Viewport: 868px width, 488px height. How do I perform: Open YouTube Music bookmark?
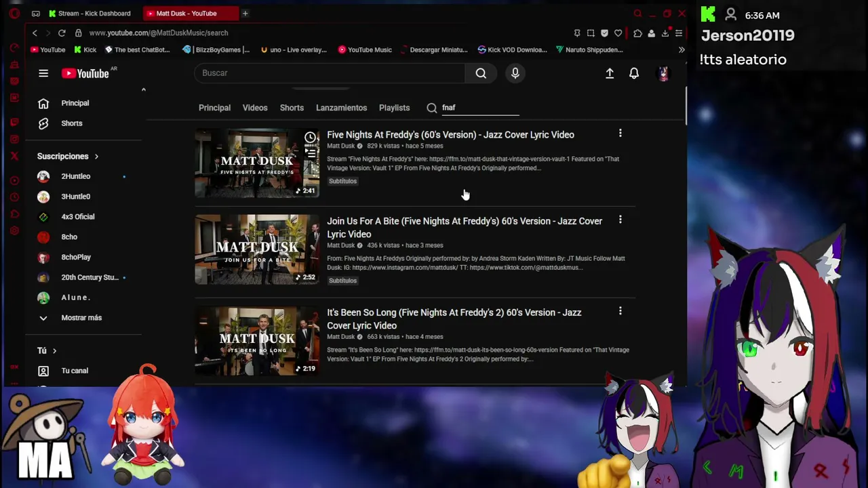[365, 49]
